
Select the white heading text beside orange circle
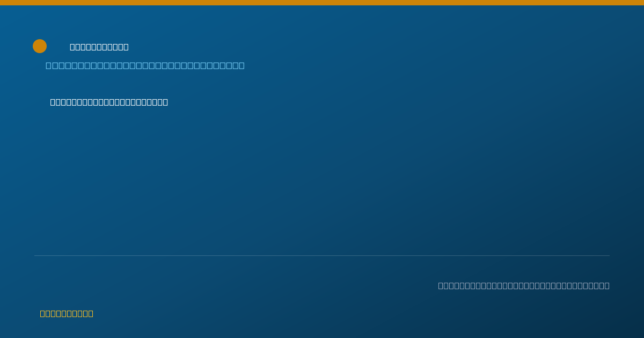[99, 47]
